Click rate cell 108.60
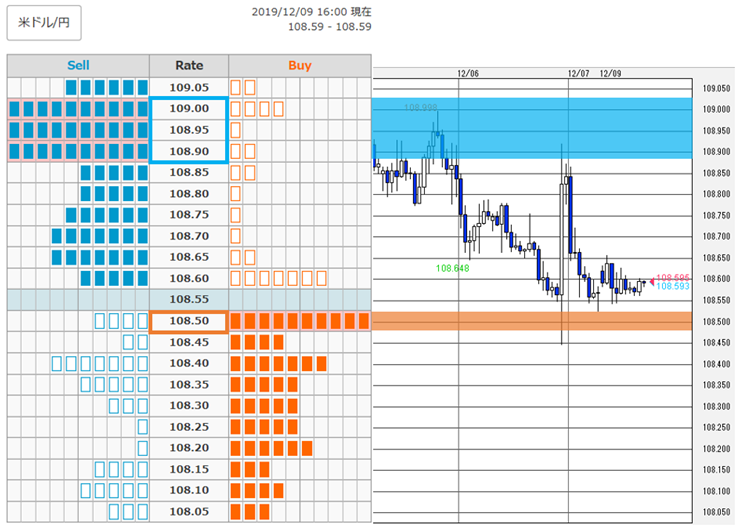 [x=189, y=278]
